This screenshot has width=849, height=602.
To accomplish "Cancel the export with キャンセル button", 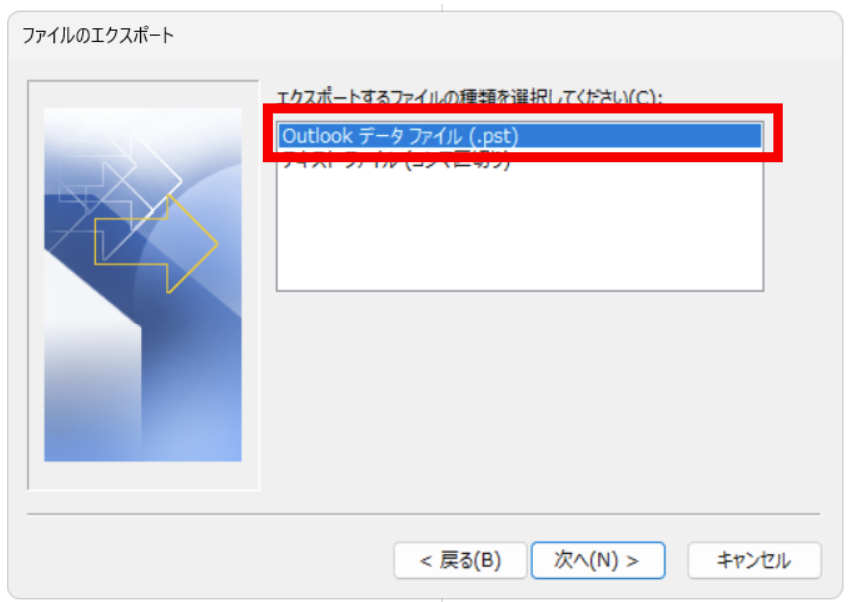I will (x=754, y=560).
